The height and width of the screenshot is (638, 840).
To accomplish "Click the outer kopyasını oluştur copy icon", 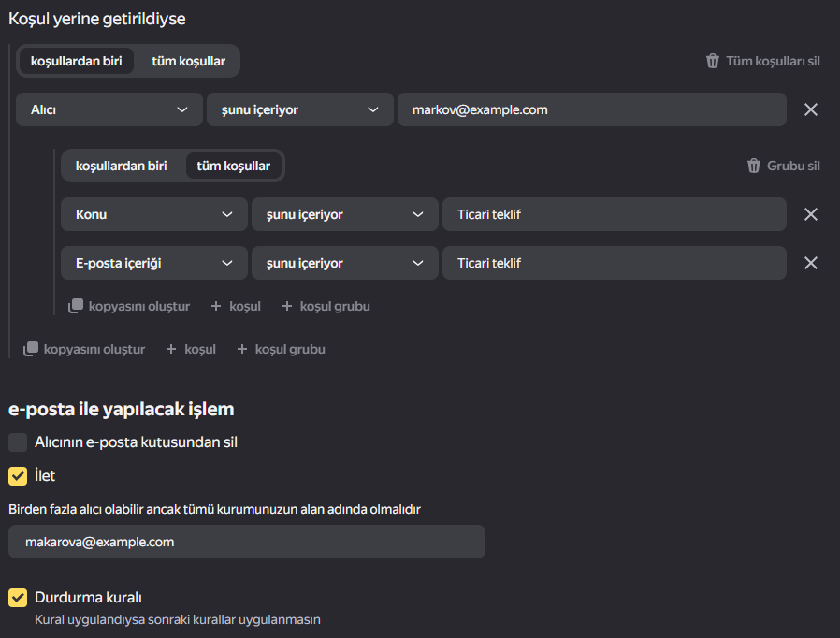I will tap(31, 349).
